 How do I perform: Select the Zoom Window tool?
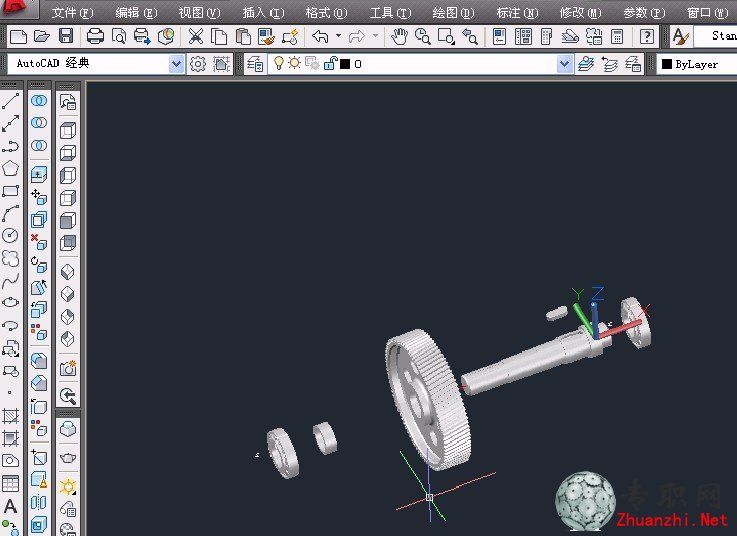point(446,36)
